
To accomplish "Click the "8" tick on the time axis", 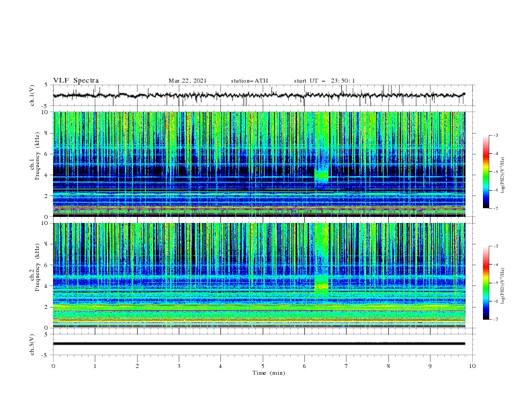I will pyautogui.click(x=388, y=366).
